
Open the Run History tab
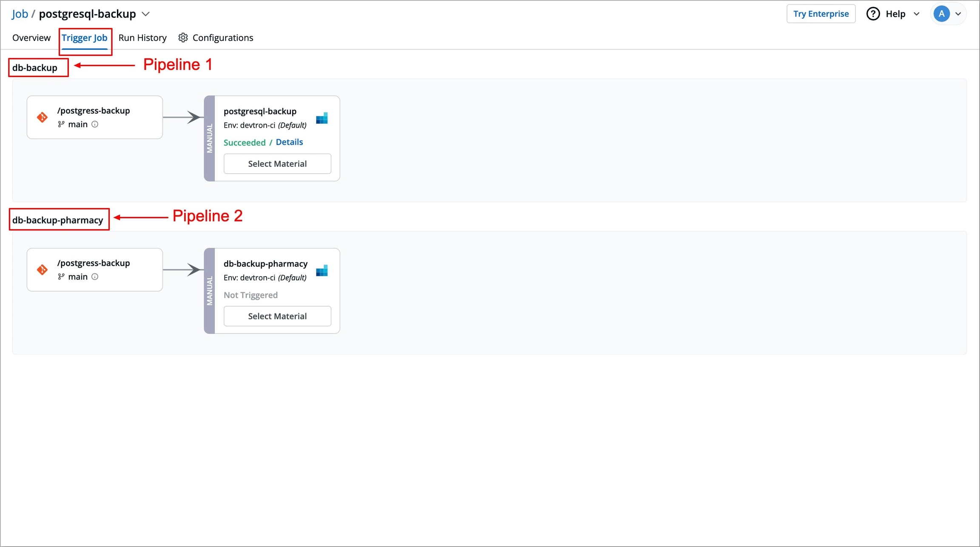142,38
